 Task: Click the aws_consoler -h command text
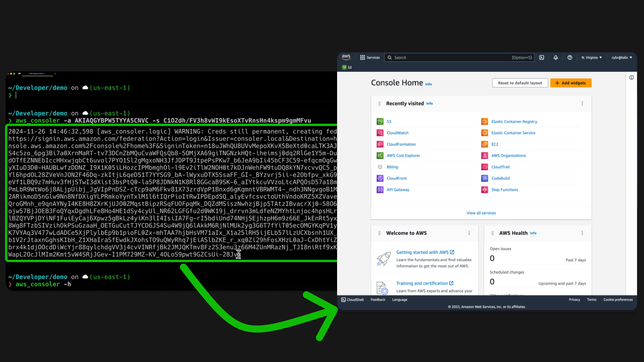tap(43, 284)
